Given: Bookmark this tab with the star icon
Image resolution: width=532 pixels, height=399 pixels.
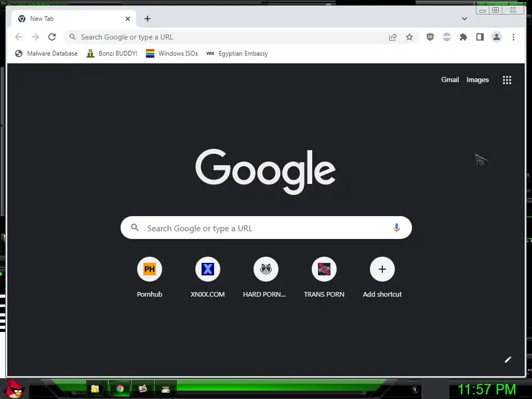Looking at the screenshot, I should click(x=409, y=37).
